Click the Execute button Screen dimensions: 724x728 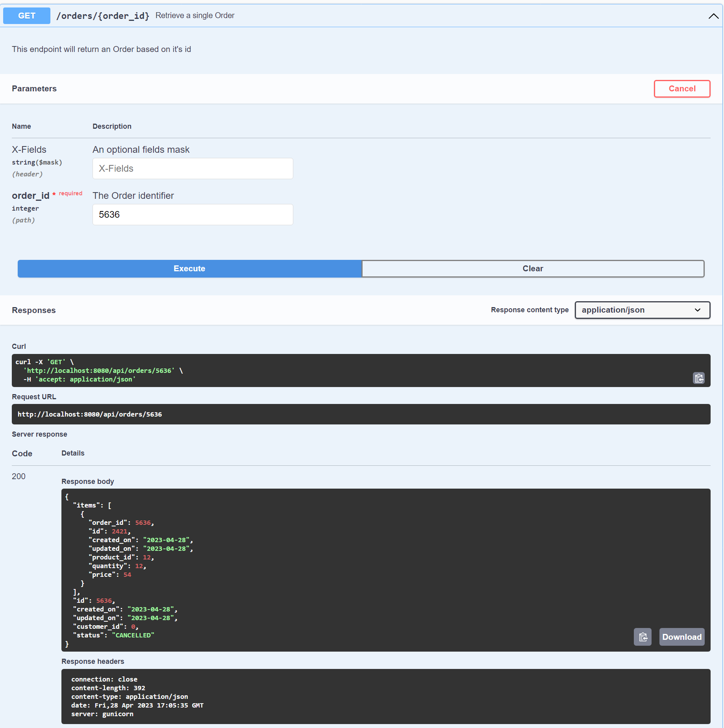click(x=189, y=269)
